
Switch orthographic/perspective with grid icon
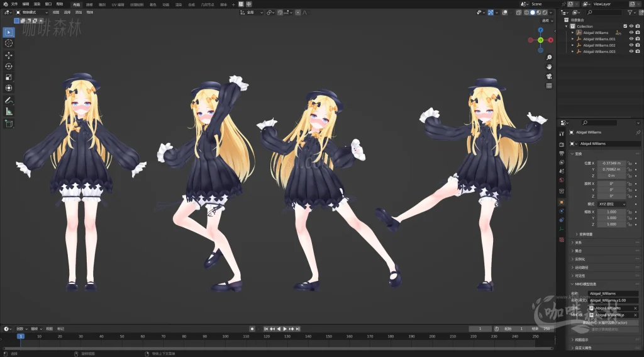pos(549,86)
